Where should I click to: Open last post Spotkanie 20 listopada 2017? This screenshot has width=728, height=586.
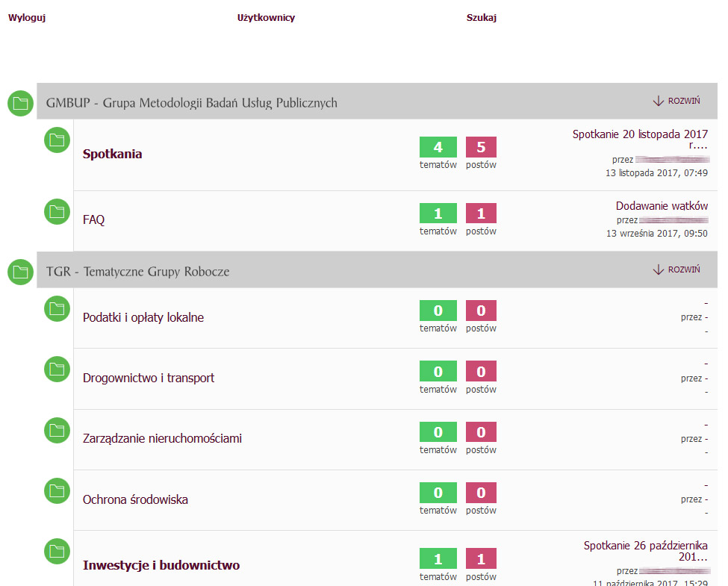tap(640, 135)
